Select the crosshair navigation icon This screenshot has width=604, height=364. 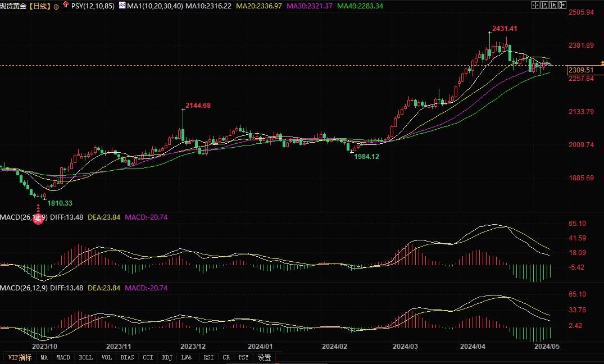click(x=535, y=5)
